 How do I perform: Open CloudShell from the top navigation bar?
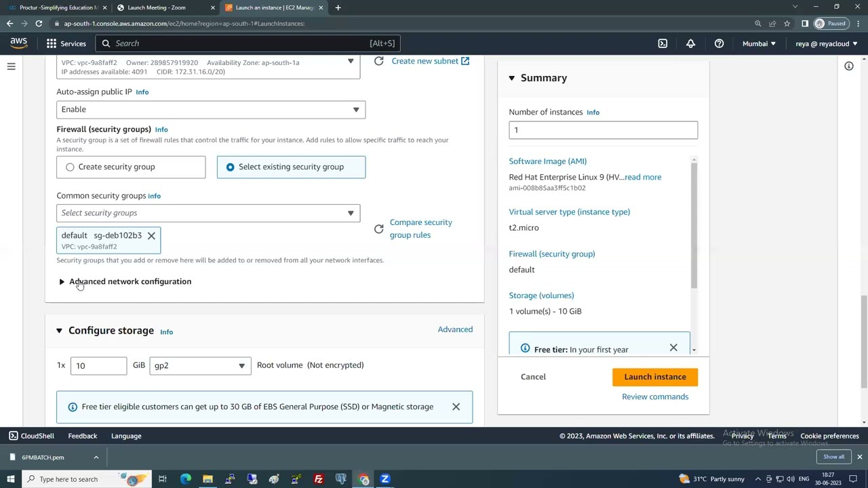[663, 43]
